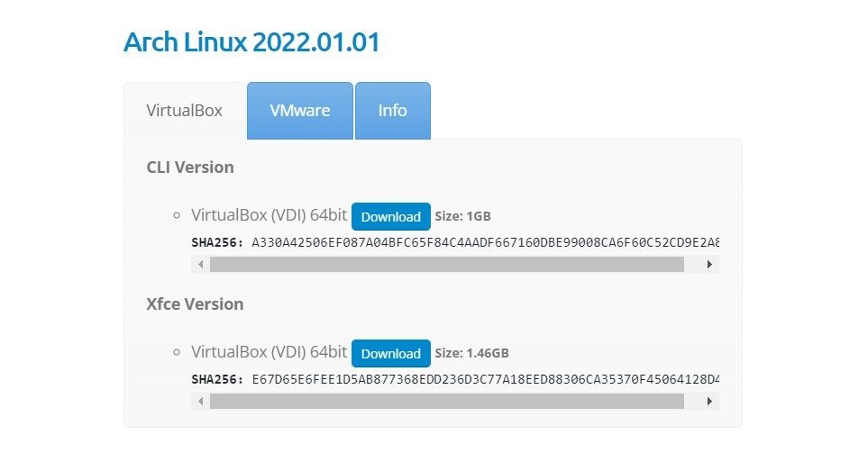Open the Arch Linux 2022.01.01 heading link
Screen dimensions: 868x471
coord(251,42)
